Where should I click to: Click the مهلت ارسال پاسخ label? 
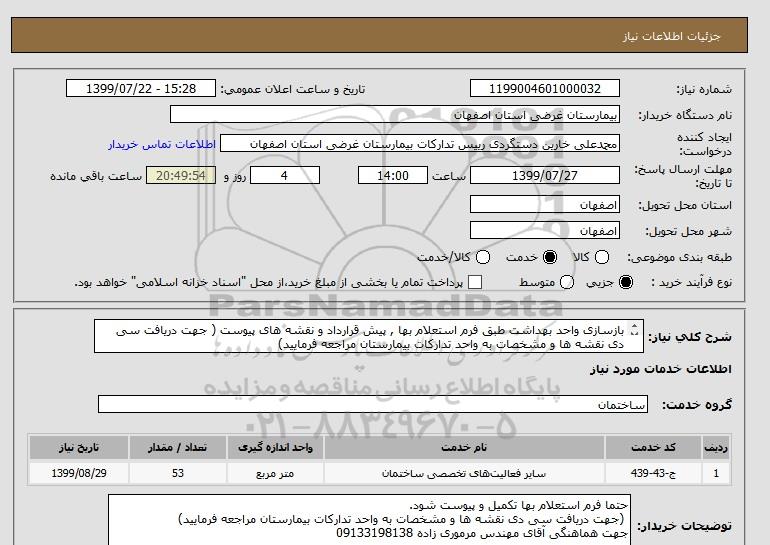(683, 176)
